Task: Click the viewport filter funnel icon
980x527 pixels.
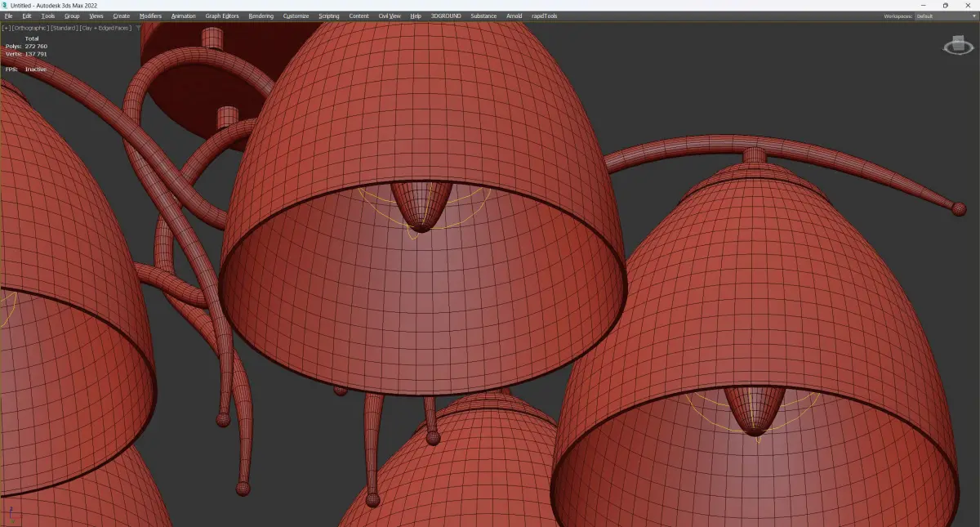Action: click(x=140, y=28)
